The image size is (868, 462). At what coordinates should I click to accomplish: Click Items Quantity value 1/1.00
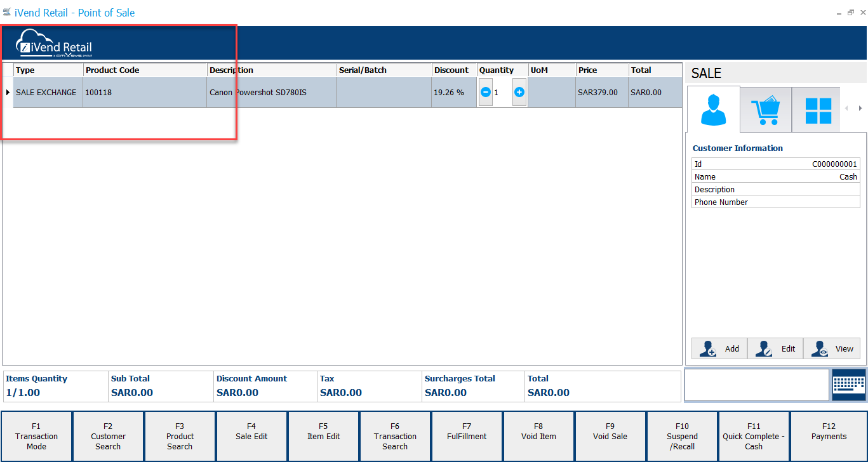pyautogui.click(x=23, y=393)
